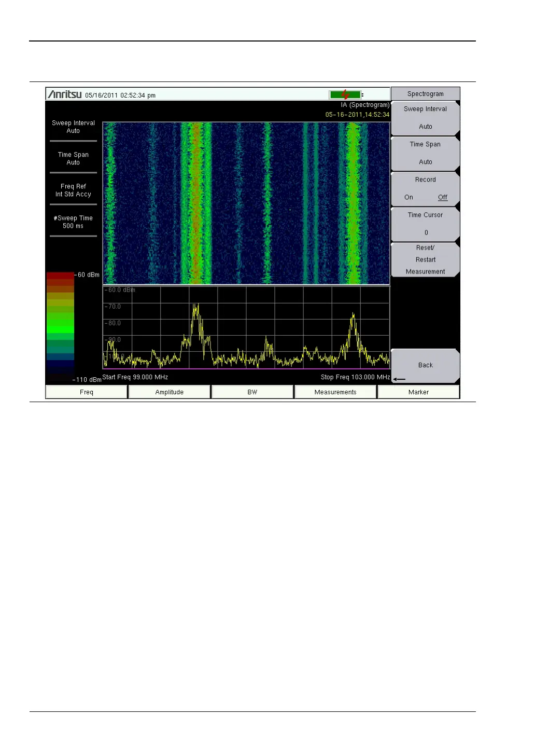Click the Anritsu logo
The height and width of the screenshot is (756, 535).
point(65,94)
